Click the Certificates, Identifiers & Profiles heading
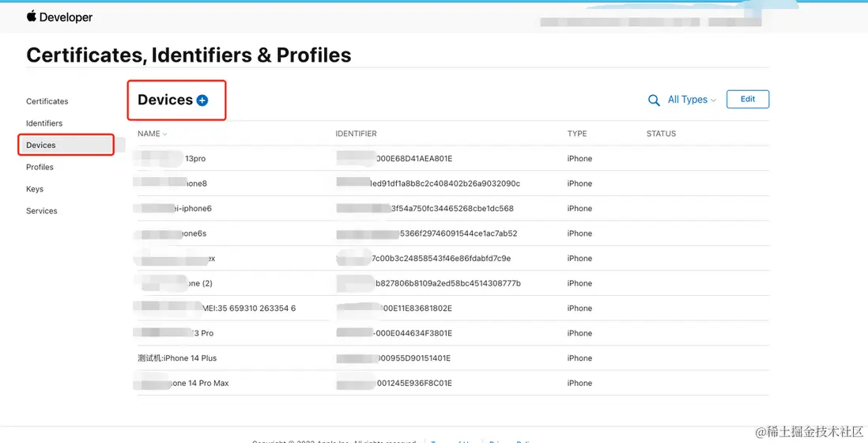 (x=189, y=55)
